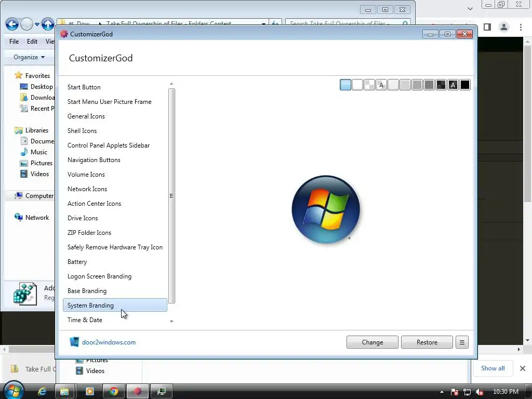
Task: Open the network tray icon
Action: point(467,392)
